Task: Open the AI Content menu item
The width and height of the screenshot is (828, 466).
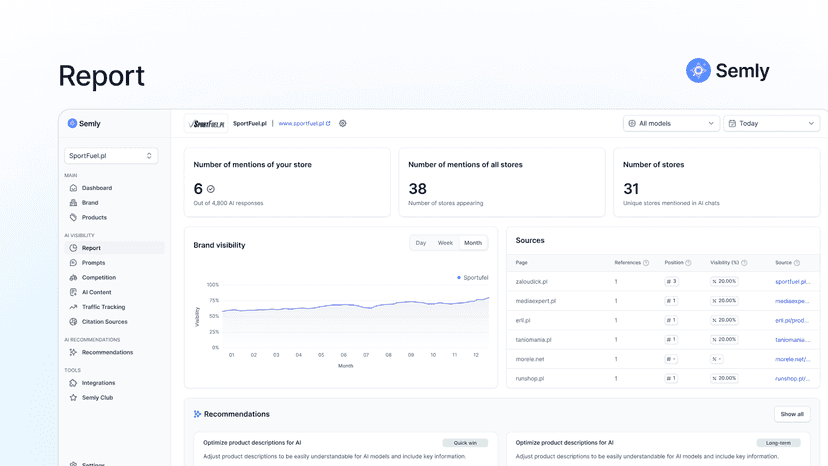Action: tap(114, 292)
